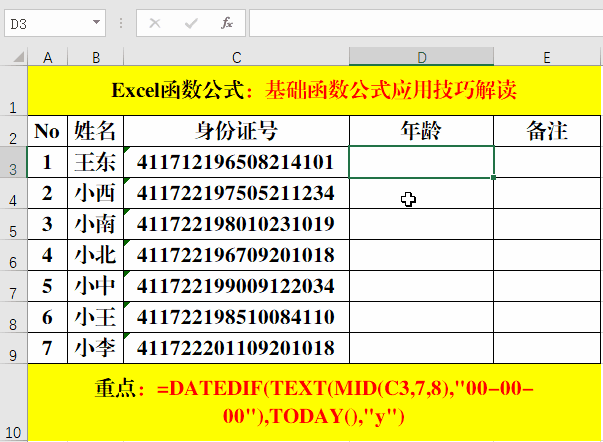603x442 pixels.
Task: Select ID cell 411722199009122034
Action: (x=236, y=286)
